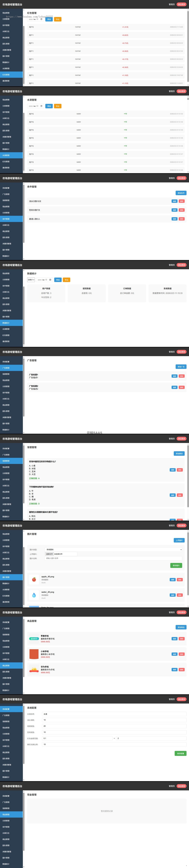189x868 pixels.
Task: Open calendar picker icon on 红包管理 date field
Action: point(41,19)
